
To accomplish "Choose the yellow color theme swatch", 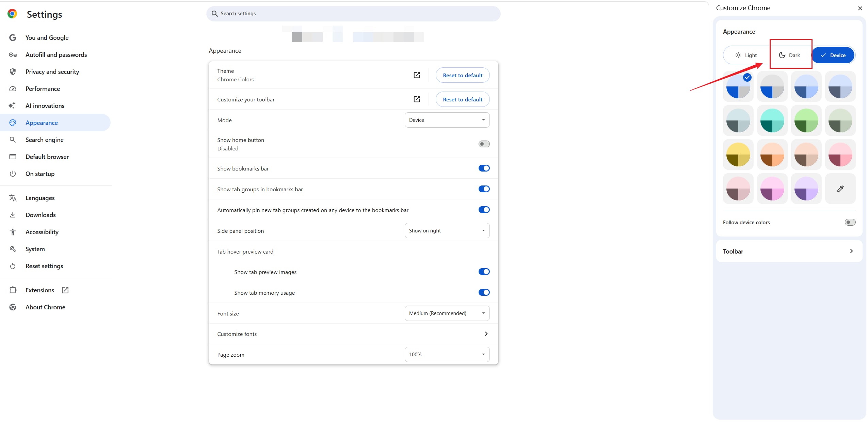I will tap(738, 155).
